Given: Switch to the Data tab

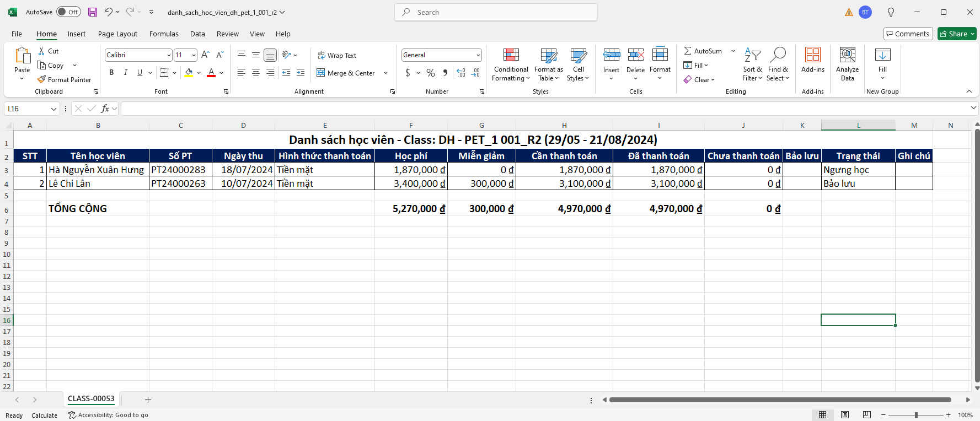Looking at the screenshot, I should click(x=197, y=34).
